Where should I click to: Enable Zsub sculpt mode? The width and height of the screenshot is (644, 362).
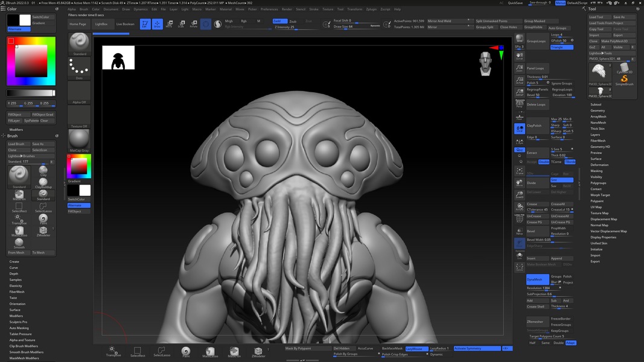(293, 21)
